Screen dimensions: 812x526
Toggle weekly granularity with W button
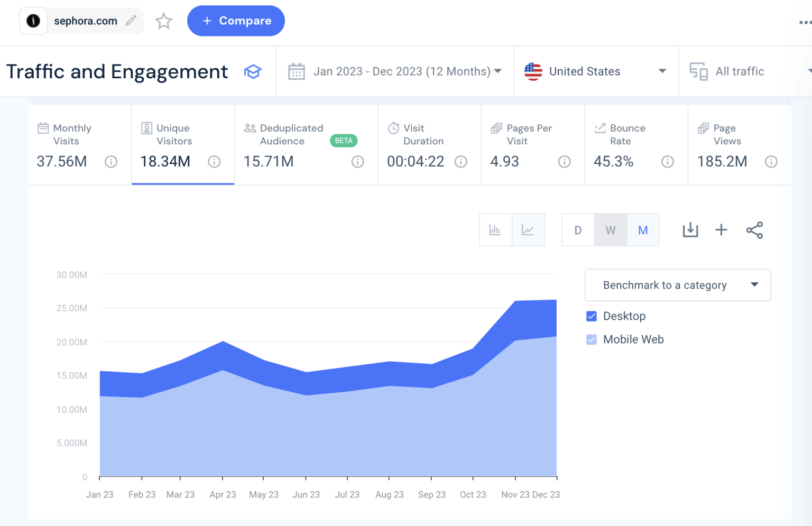pyautogui.click(x=610, y=229)
